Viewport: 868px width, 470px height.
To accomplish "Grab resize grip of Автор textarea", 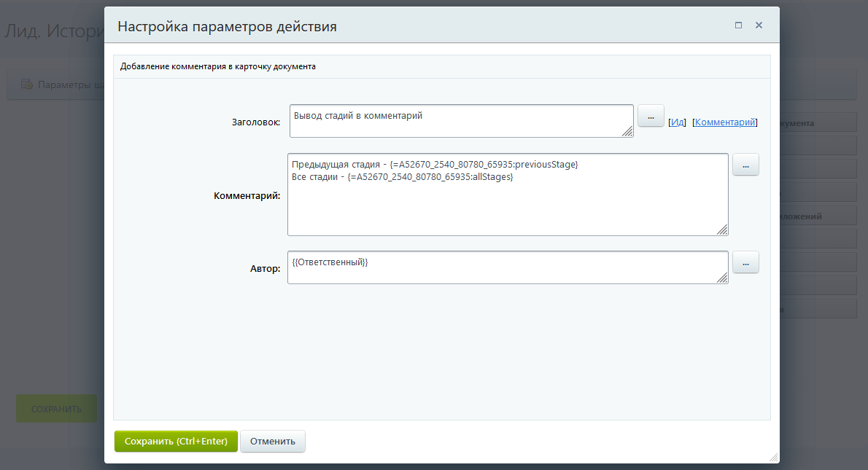I will point(722,278).
